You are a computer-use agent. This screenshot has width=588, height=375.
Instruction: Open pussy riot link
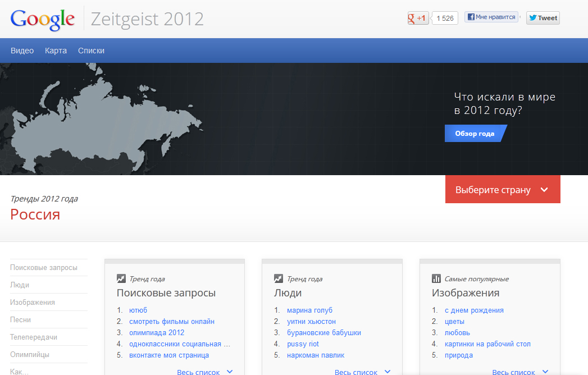coord(303,344)
